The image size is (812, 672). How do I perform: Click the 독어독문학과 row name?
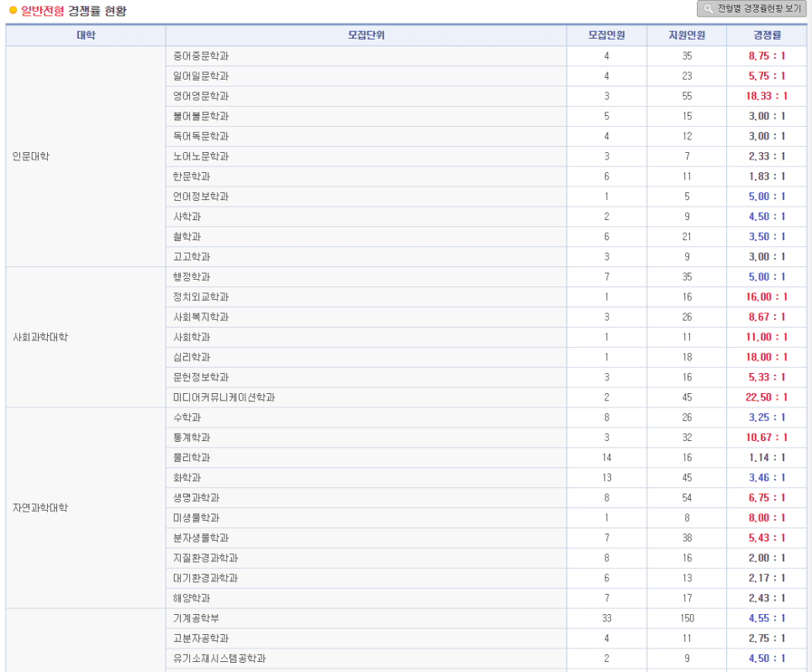(x=201, y=137)
